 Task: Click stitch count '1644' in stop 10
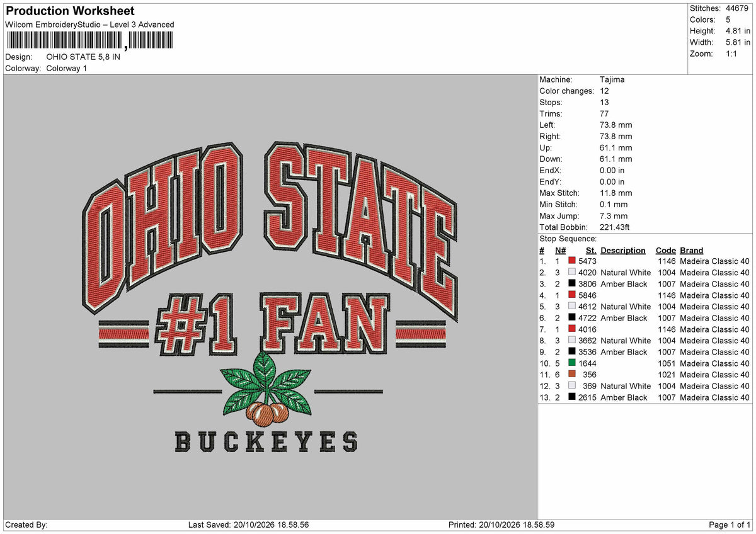tap(587, 363)
